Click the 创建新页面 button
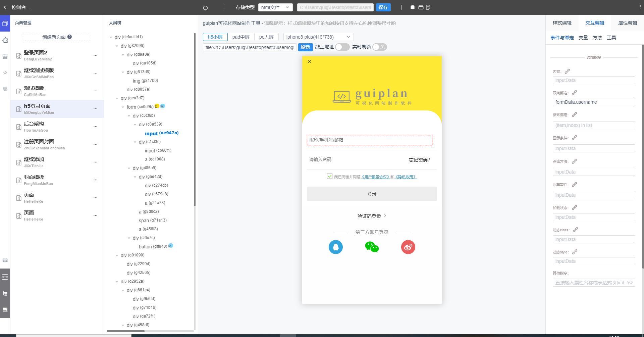 [57, 37]
